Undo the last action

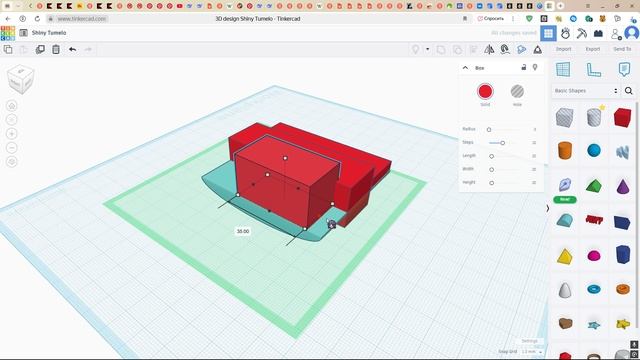point(72,49)
